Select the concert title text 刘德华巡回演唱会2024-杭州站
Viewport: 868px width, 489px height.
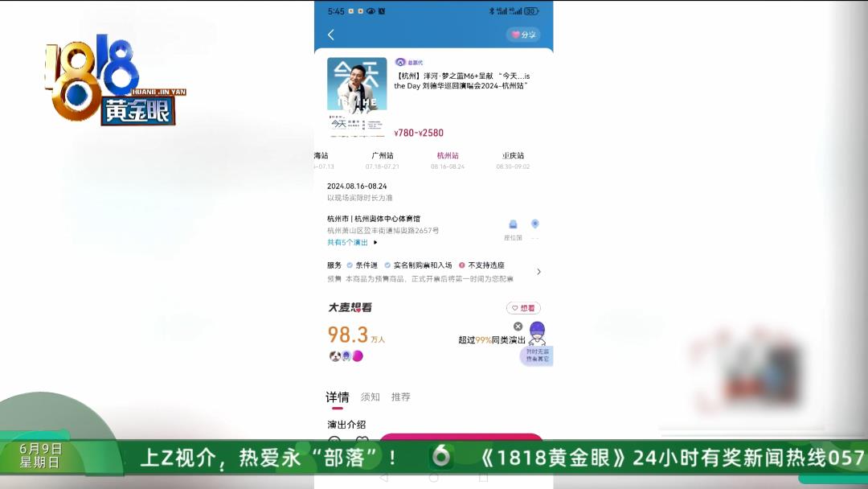(x=474, y=86)
